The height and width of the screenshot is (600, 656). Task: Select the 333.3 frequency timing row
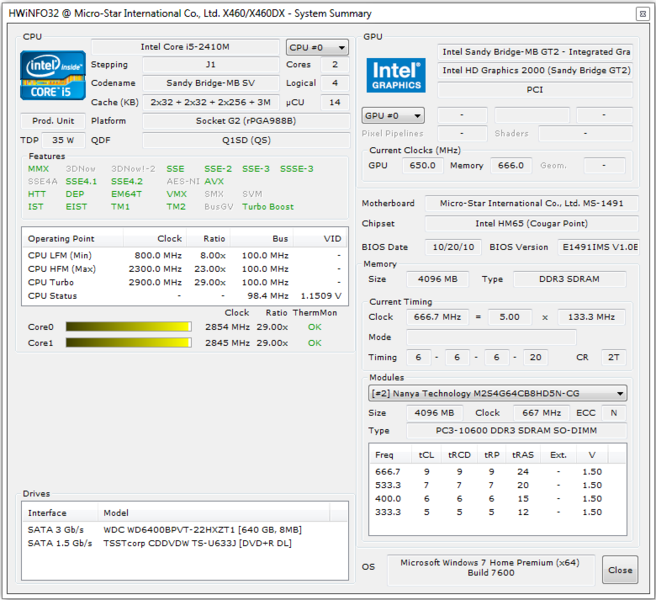tap(497, 512)
